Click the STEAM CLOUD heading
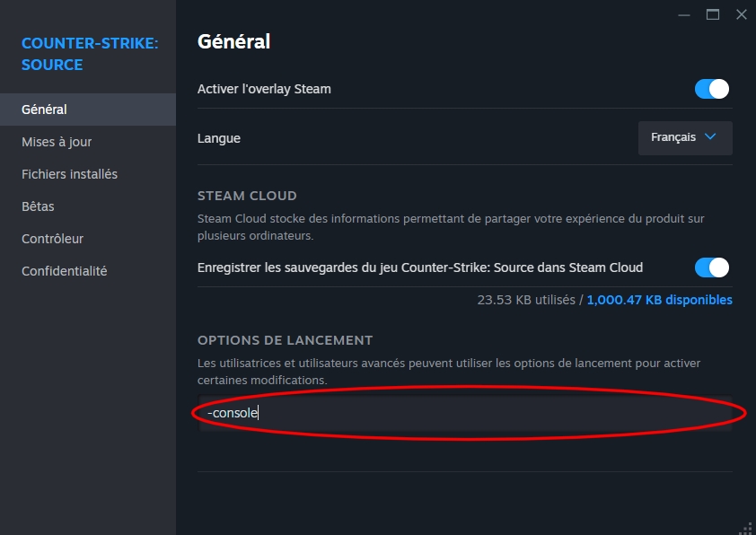 [247, 196]
